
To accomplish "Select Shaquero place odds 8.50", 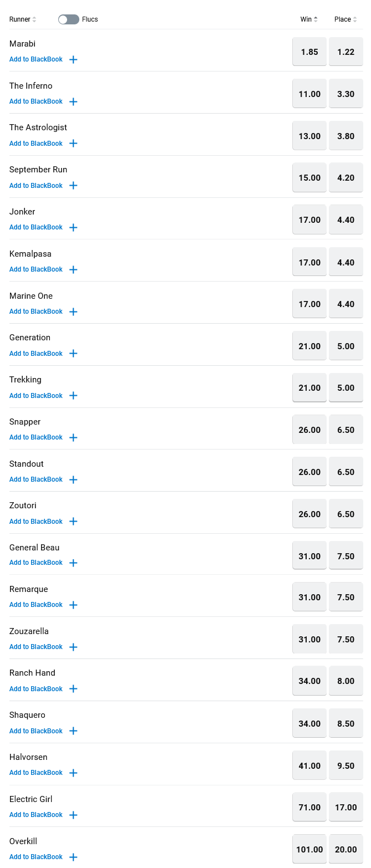I will pos(346,723).
